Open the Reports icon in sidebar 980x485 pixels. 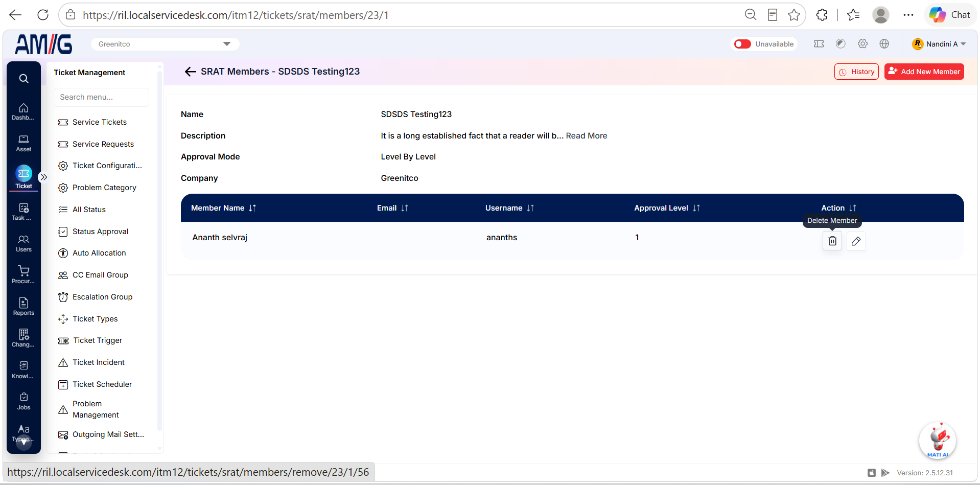[x=24, y=306]
